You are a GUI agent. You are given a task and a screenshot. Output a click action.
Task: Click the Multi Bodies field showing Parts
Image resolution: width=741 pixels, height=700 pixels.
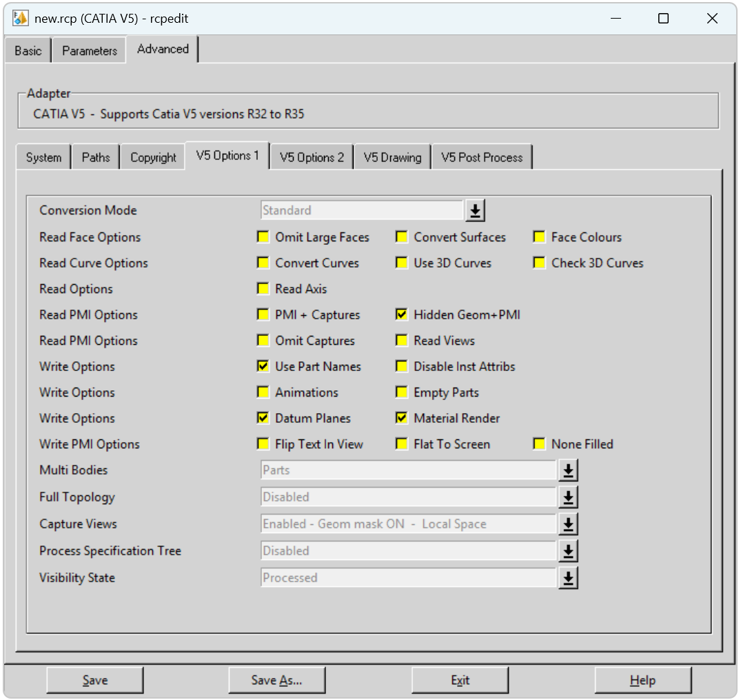(408, 470)
